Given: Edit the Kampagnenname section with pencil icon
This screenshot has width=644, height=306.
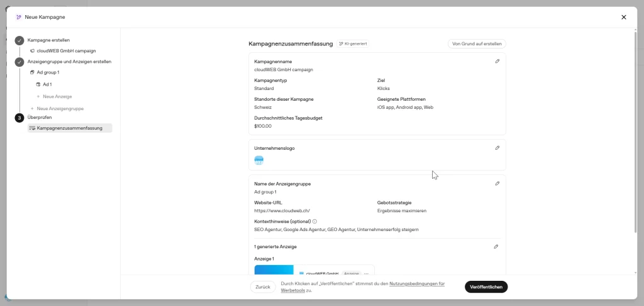Looking at the screenshot, I should coord(497,61).
